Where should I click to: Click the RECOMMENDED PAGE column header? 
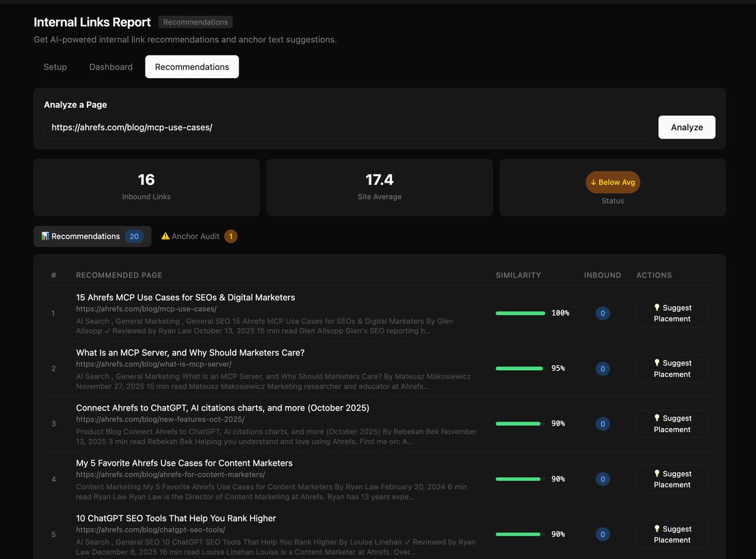[x=119, y=275]
